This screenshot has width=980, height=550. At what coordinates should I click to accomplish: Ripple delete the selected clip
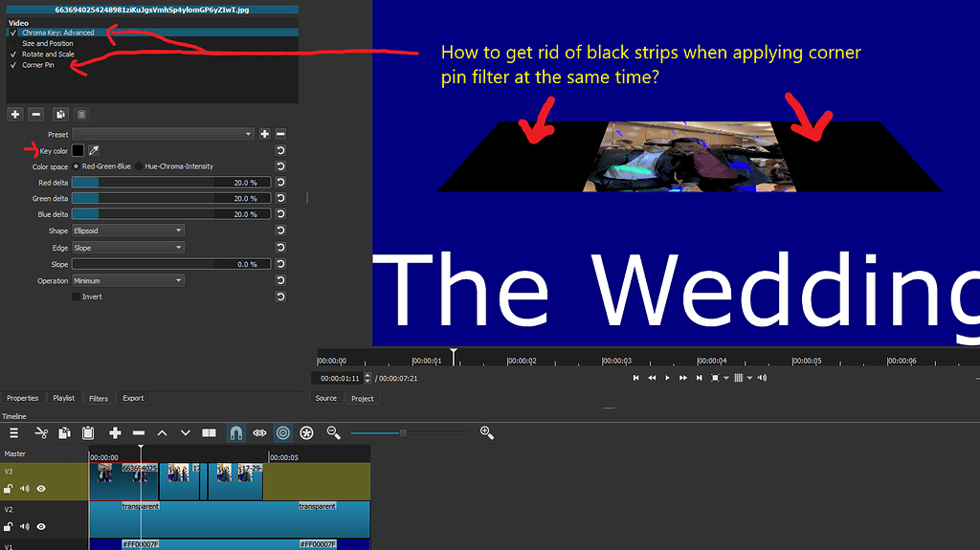139,432
